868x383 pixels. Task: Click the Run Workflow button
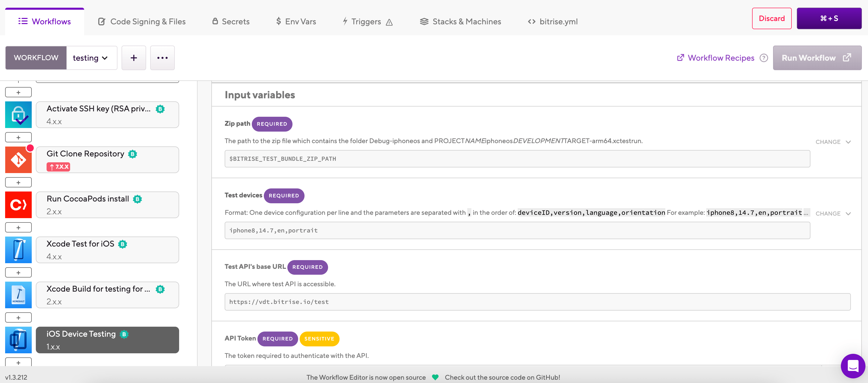[x=817, y=58]
